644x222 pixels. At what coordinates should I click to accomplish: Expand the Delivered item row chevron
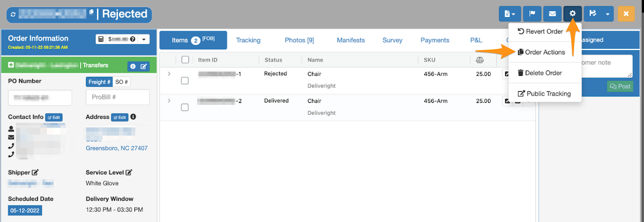coord(169,101)
